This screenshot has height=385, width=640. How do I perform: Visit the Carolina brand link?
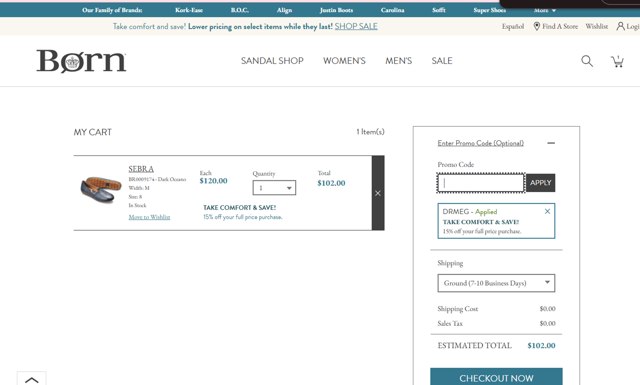tap(392, 10)
